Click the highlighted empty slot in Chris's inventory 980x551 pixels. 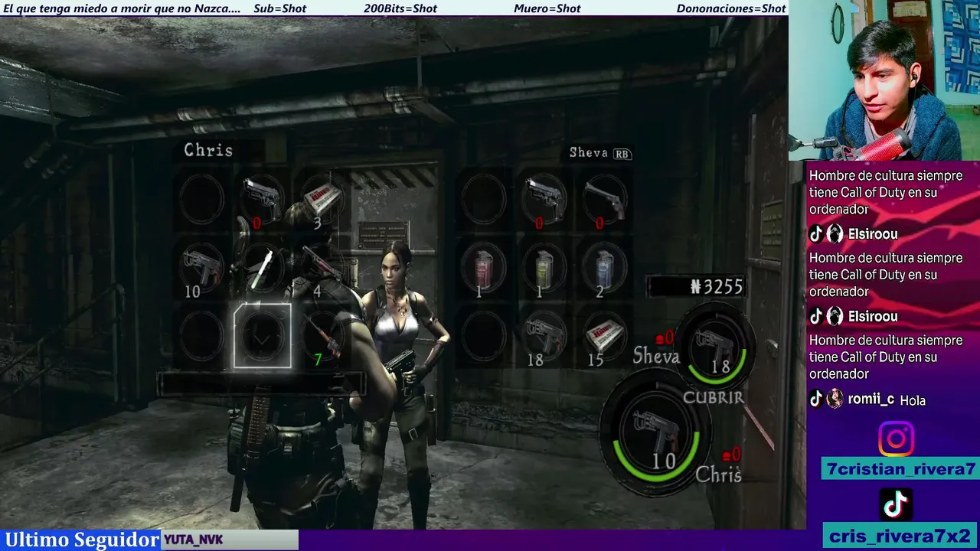pos(262,336)
